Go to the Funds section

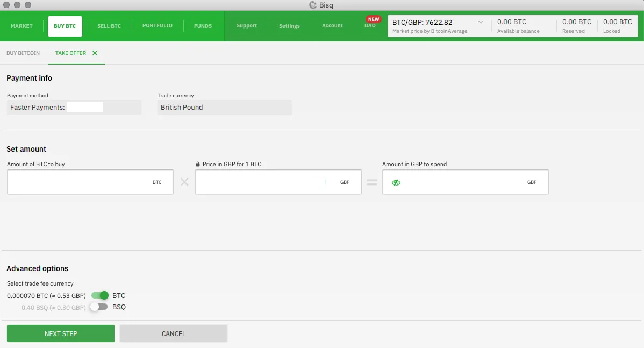coord(203,26)
